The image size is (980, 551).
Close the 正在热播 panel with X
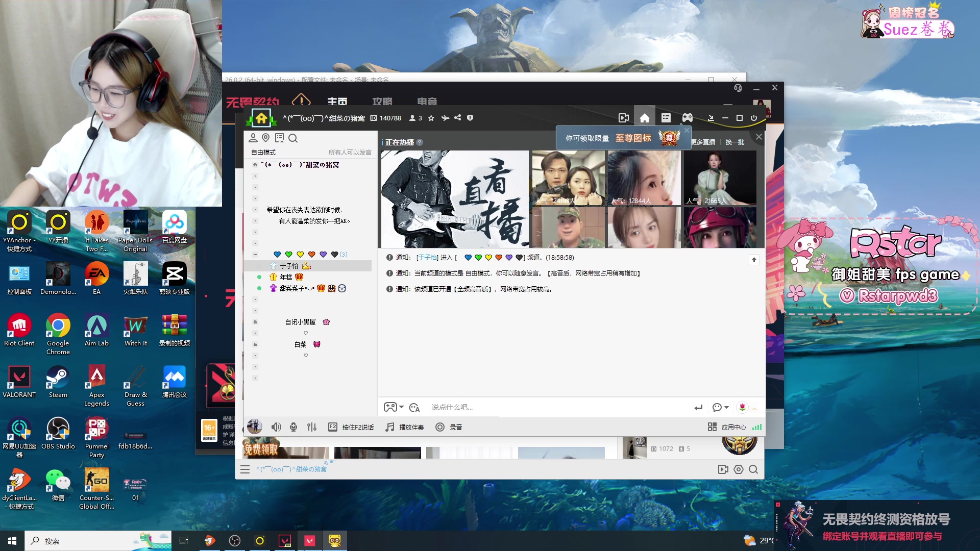[x=759, y=137]
